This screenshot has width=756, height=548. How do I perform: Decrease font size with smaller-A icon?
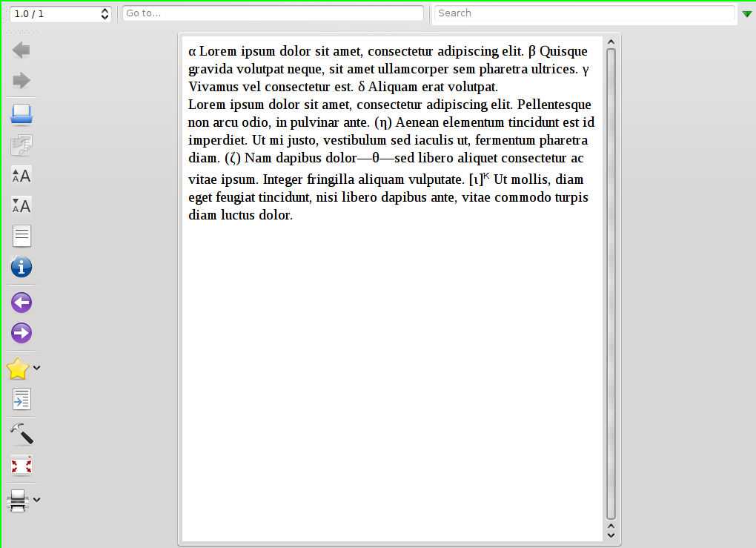click(21, 206)
